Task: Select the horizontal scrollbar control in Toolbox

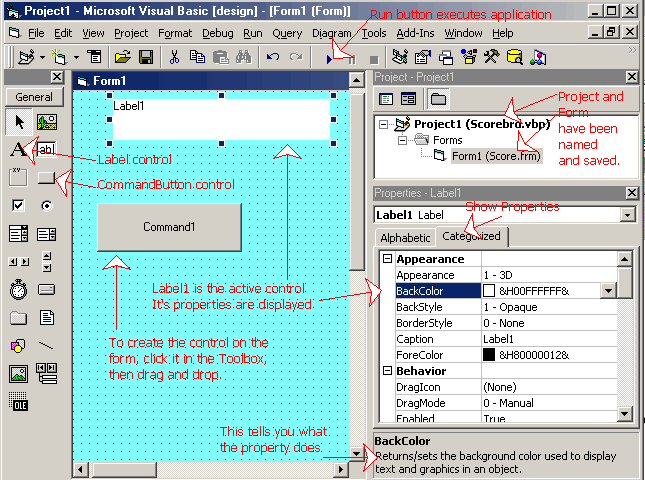Action: pos(19,262)
